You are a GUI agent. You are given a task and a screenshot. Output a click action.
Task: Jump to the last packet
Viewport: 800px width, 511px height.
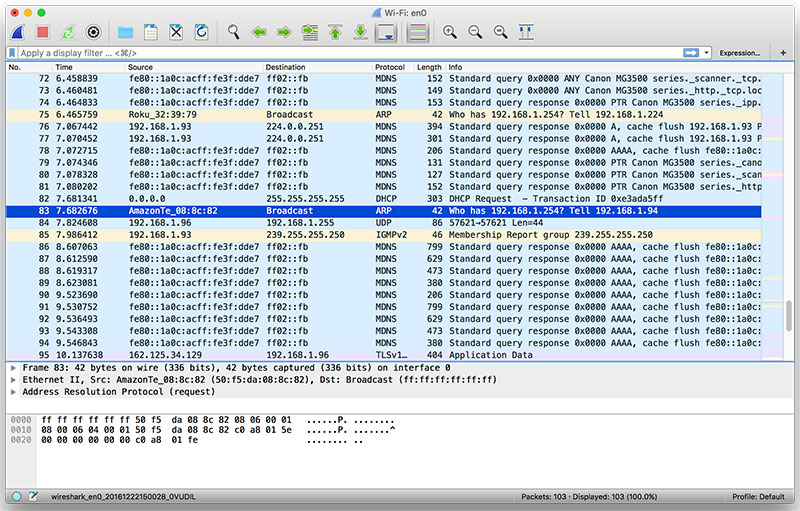click(361, 33)
